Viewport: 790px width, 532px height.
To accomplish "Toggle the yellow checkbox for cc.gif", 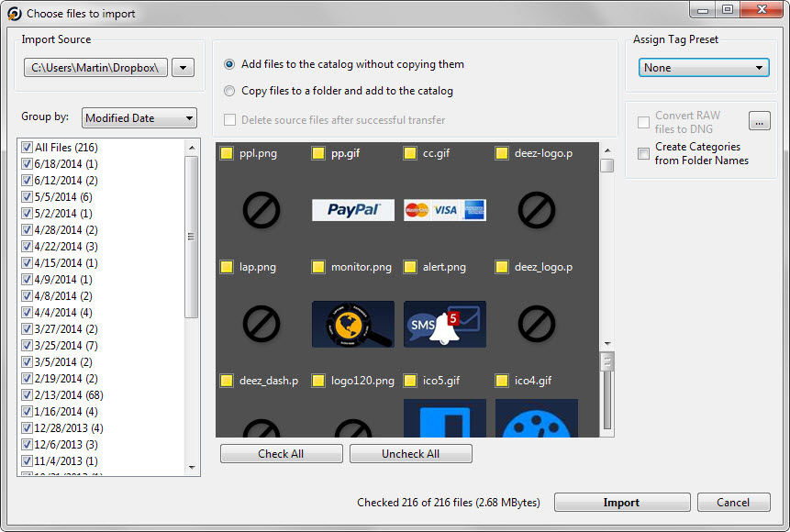I will point(410,153).
